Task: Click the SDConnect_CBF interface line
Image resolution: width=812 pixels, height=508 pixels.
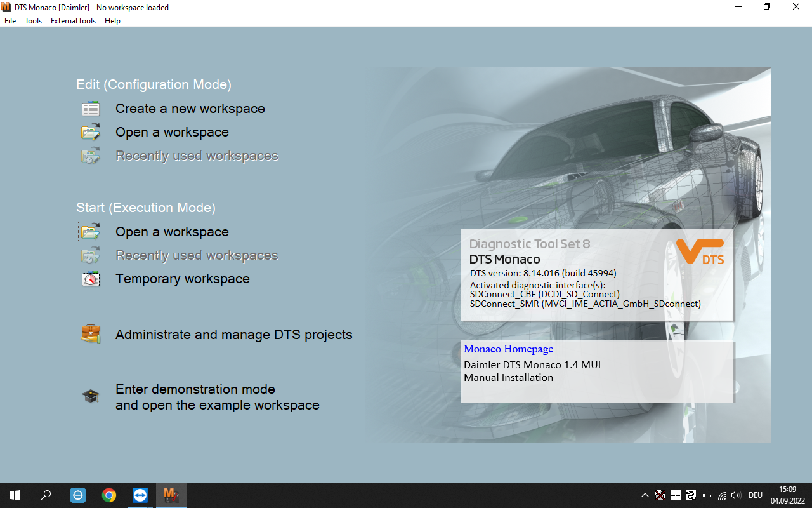Action: (x=545, y=294)
